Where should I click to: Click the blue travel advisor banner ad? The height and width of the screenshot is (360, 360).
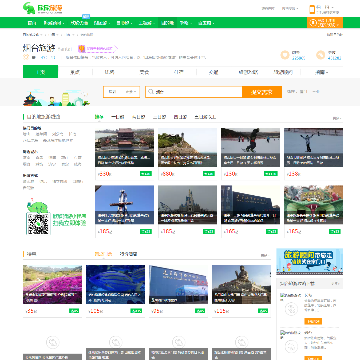(310, 261)
